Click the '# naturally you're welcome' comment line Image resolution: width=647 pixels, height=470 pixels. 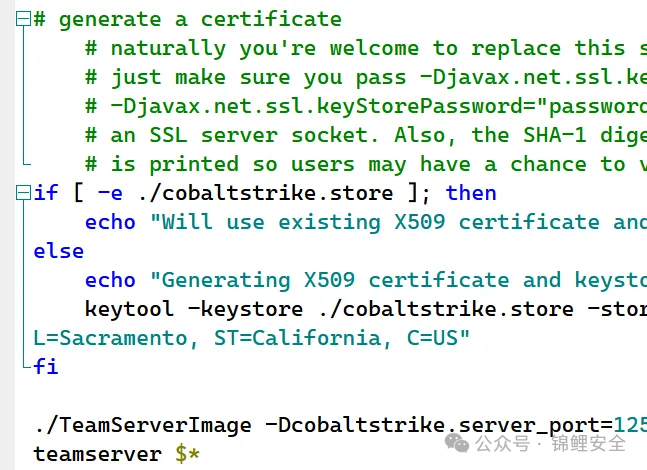tap(366, 49)
